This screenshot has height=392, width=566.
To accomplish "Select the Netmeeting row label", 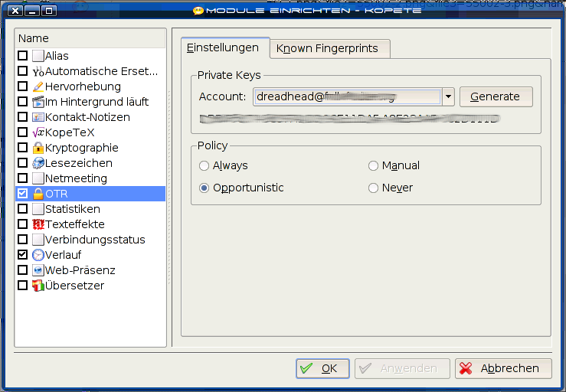I will coord(76,178).
